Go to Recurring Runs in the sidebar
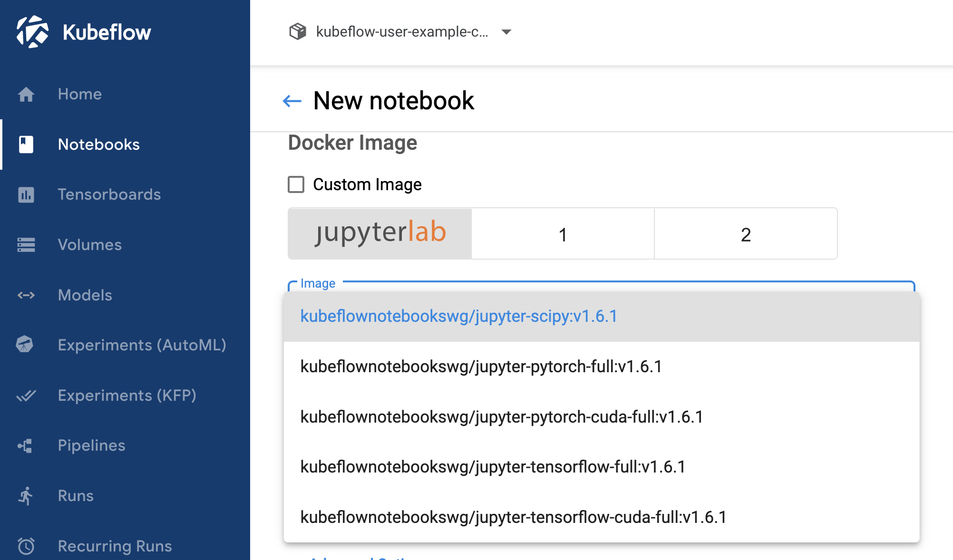Viewport: 953px width, 560px height. [115, 546]
